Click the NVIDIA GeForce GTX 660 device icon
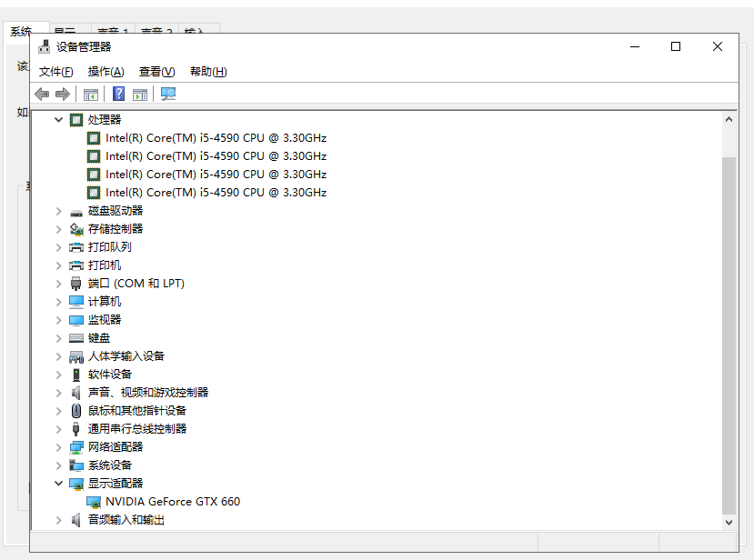Screen dimensions: 754x560 point(94,502)
